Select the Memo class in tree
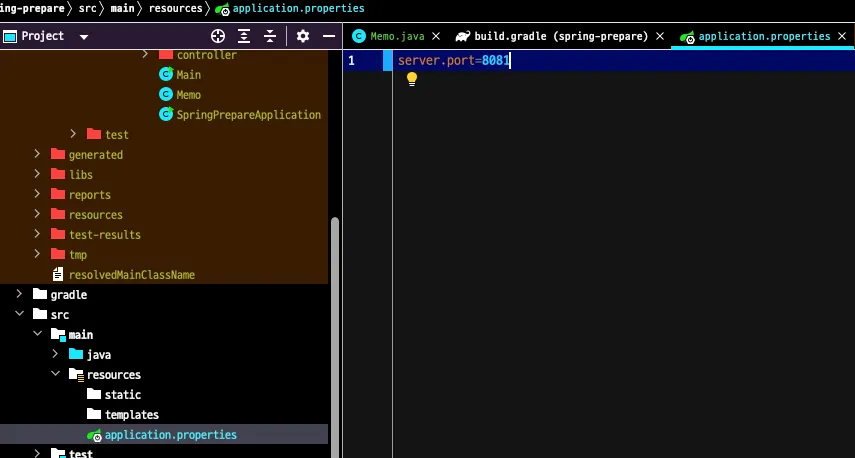 [x=189, y=95]
